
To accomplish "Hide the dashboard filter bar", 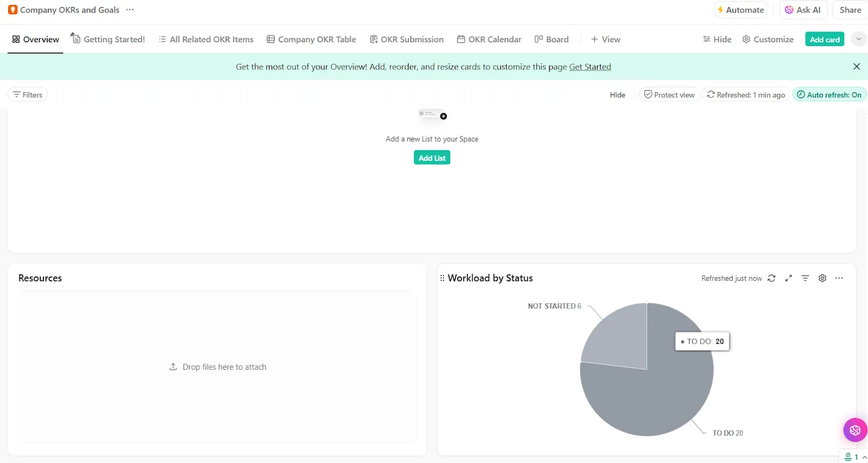I will (617, 95).
